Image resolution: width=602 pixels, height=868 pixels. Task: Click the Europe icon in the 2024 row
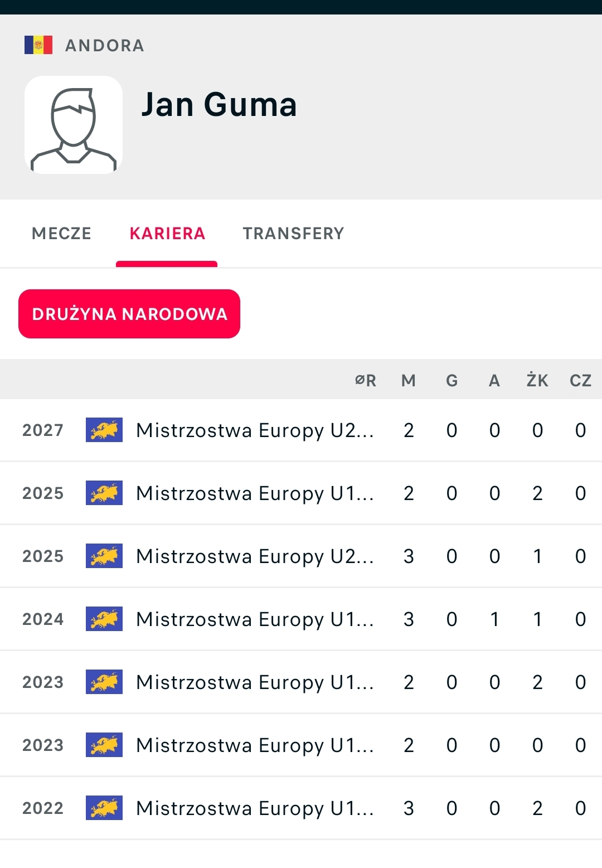coord(104,619)
